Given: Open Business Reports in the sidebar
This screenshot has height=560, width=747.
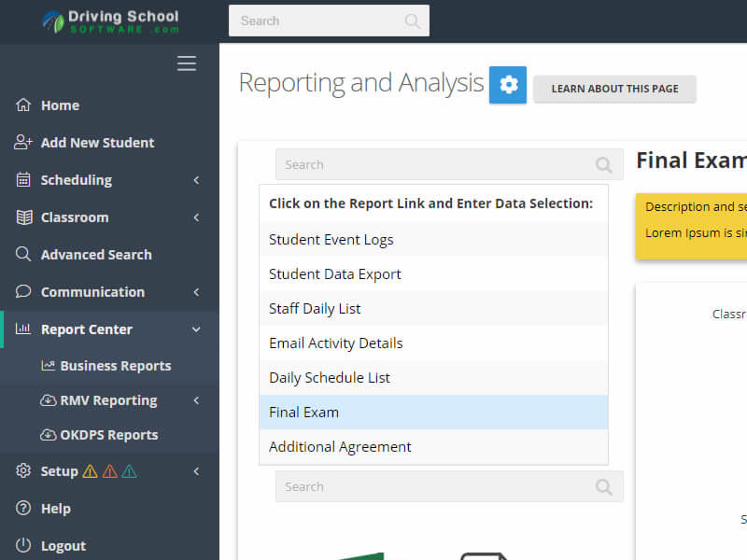Looking at the screenshot, I should 115,366.
